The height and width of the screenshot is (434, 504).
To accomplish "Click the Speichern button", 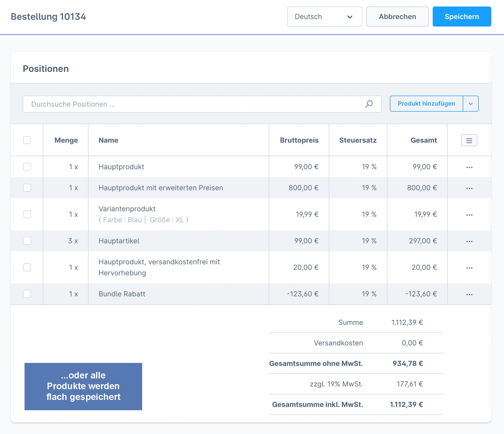I will pyautogui.click(x=462, y=17).
